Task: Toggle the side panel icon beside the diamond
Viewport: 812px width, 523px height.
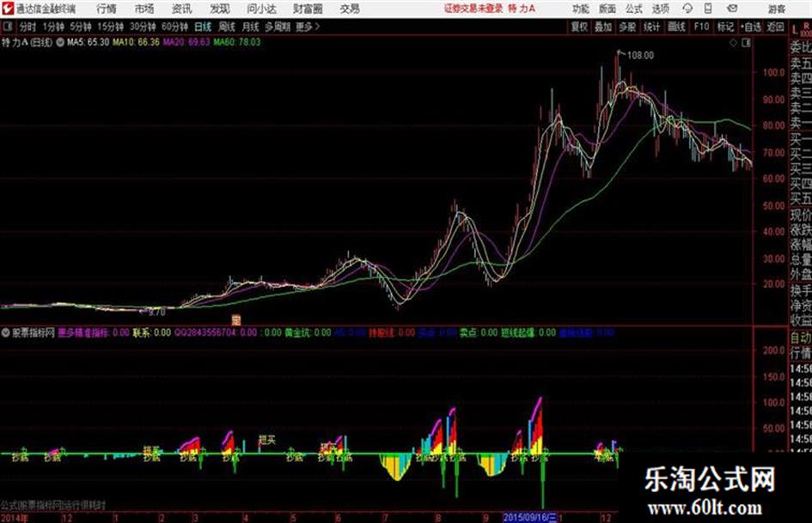Action: [x=746, y=43]
